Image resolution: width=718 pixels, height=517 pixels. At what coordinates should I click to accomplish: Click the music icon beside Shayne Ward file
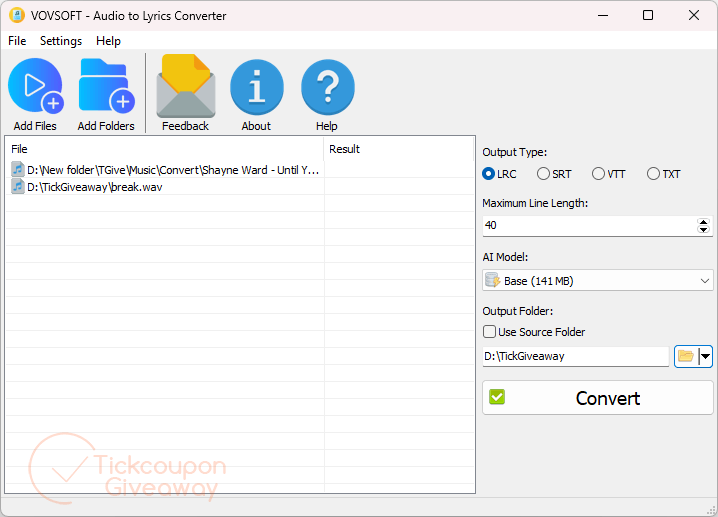tap(18, 169)
